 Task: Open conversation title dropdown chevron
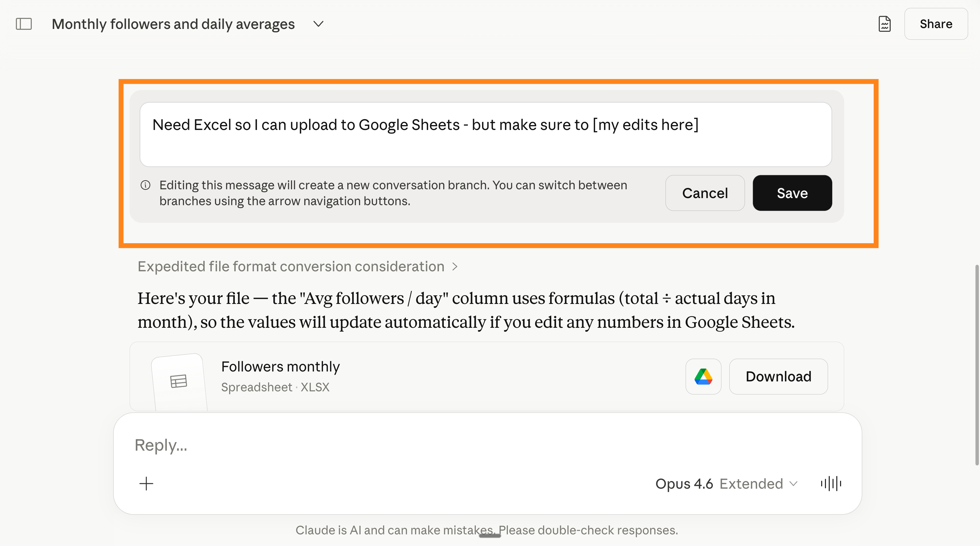tap(318, 24)
